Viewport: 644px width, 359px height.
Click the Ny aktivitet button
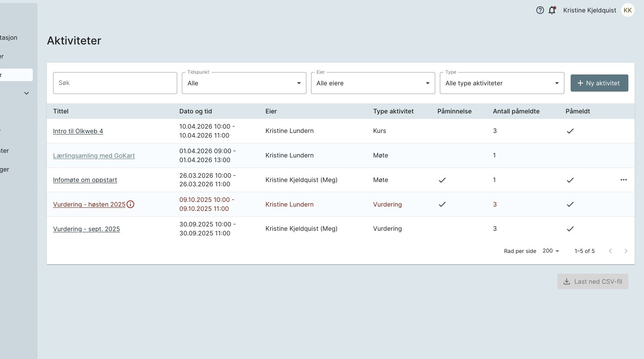tap(599, 83)
